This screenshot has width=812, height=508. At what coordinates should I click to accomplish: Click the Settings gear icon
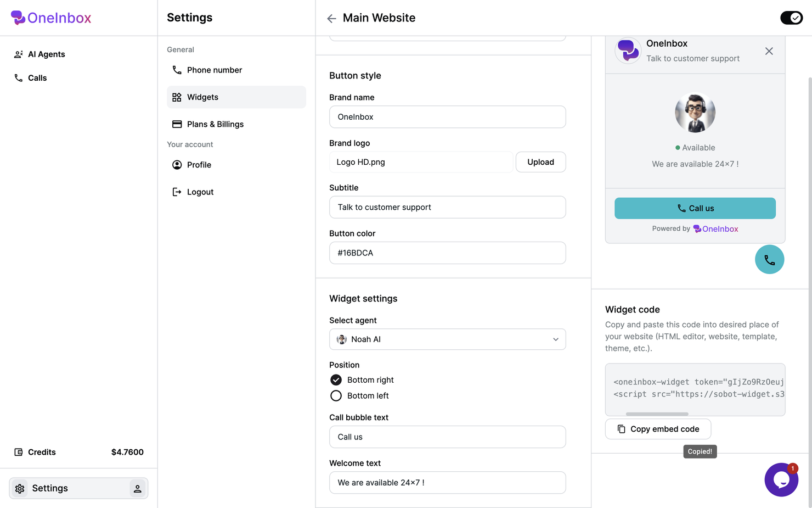[x=20, y=488]
